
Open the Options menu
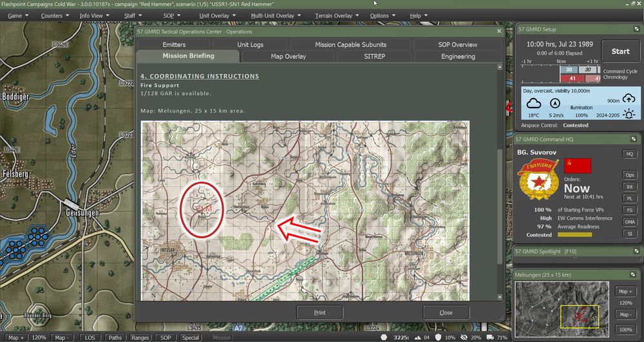[383, 15]
